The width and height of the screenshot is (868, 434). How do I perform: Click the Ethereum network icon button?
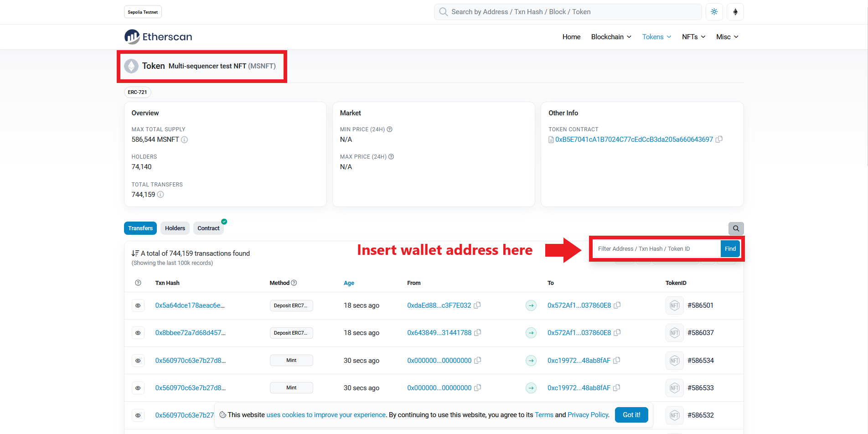click(735, 12)
